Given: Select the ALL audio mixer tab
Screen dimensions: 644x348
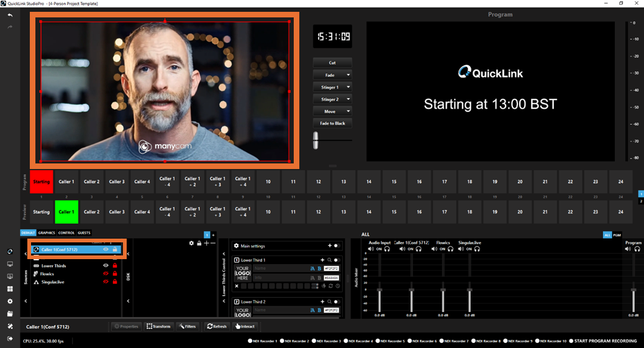Looking at the screenshot, I should click(607, 235).
